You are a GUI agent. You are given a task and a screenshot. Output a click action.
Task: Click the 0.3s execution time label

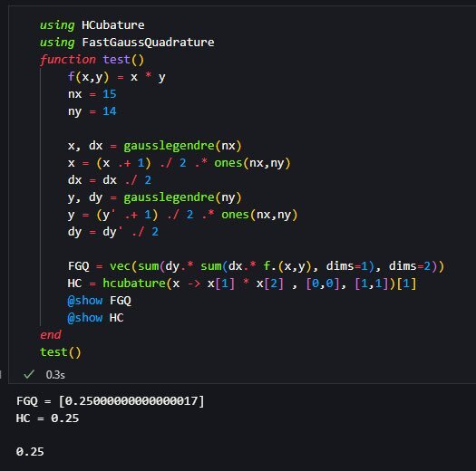tap(55, 375)
